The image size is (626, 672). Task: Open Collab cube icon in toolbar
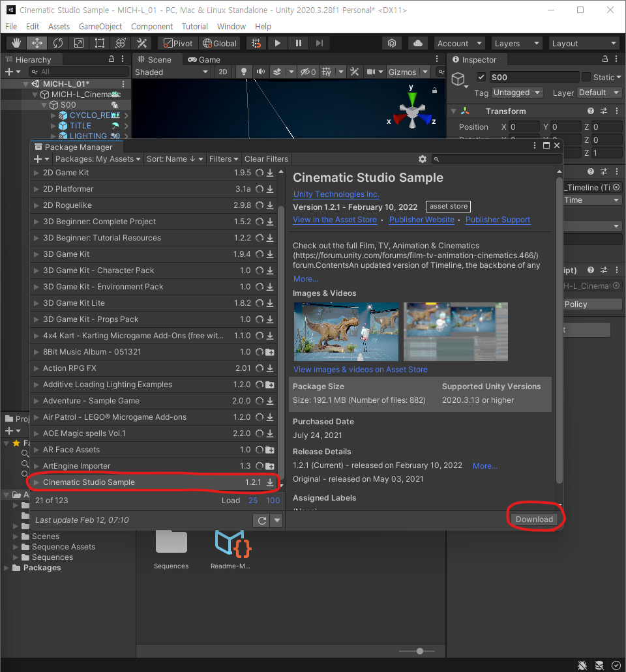[391, 43]
